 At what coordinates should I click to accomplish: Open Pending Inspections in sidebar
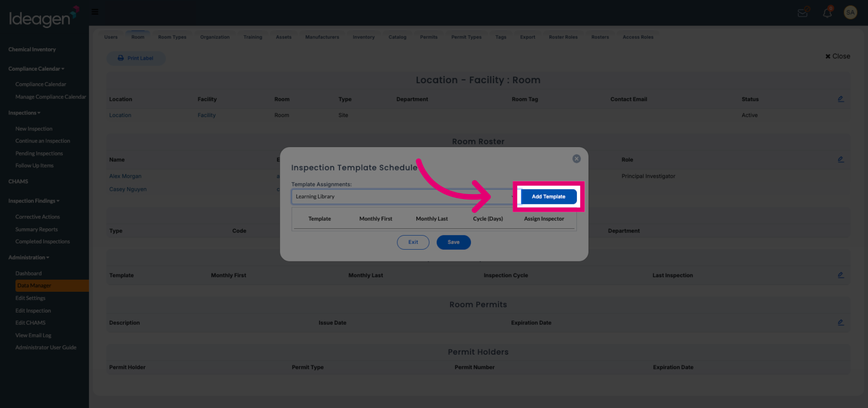coord(39,153)
